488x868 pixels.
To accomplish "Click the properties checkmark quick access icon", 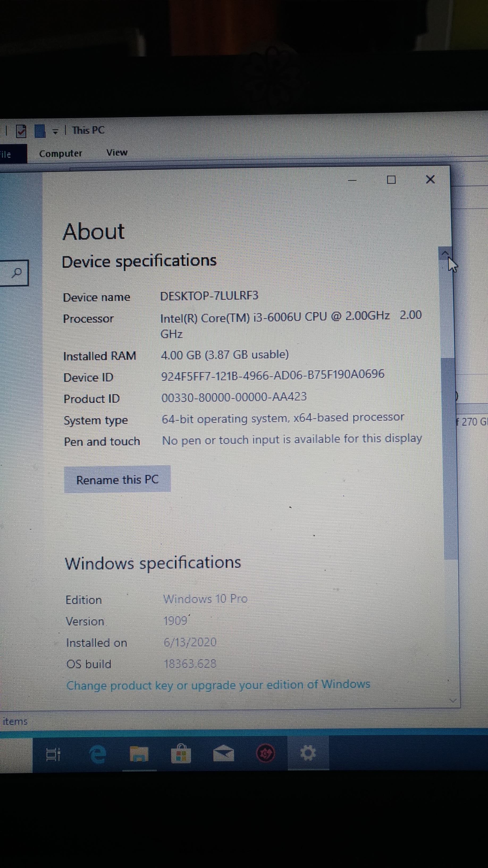I will point(21,131).
